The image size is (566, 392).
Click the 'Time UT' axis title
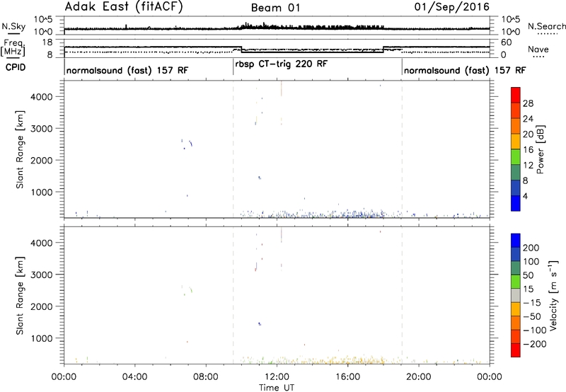point(277,388)
